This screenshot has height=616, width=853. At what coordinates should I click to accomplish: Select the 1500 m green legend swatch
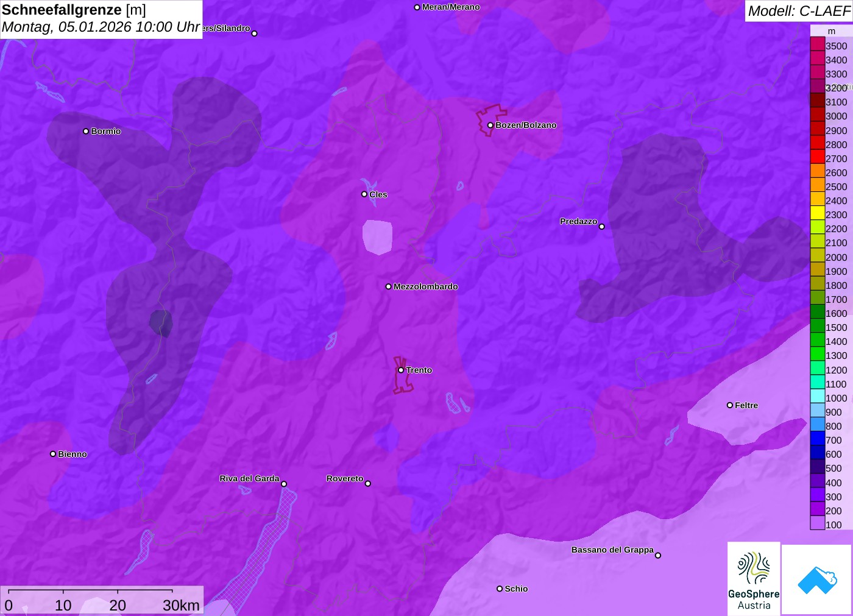818,325
